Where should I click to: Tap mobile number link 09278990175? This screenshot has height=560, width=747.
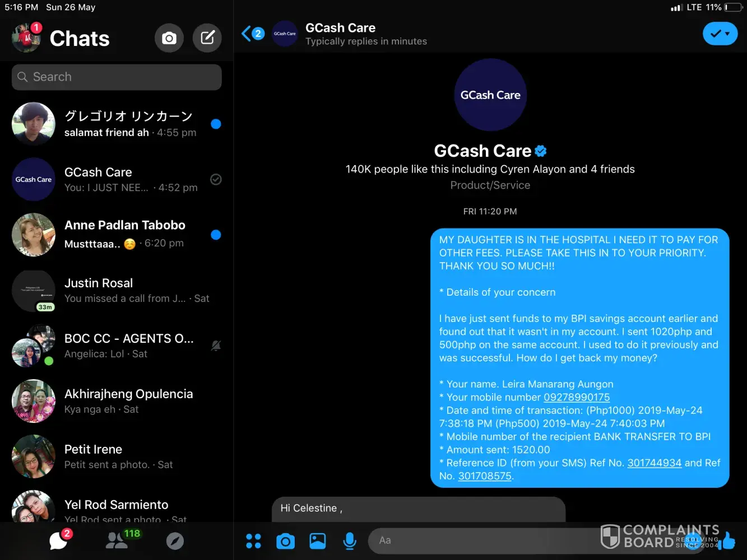click(x=577, y=397)
